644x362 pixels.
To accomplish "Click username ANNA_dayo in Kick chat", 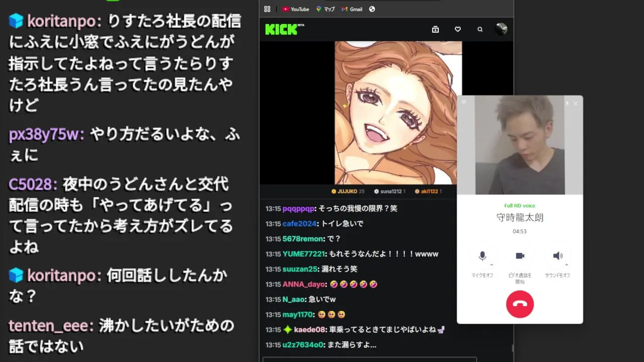I will [304, 284].
